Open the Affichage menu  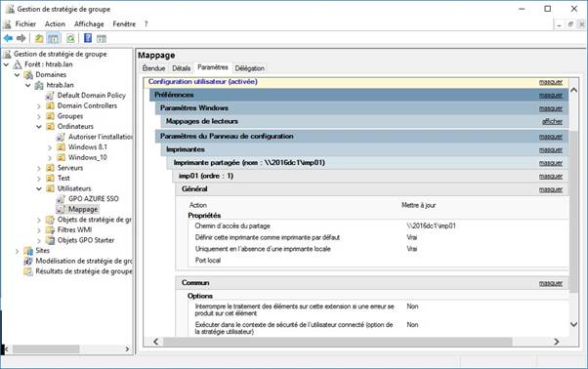point(89,24)
